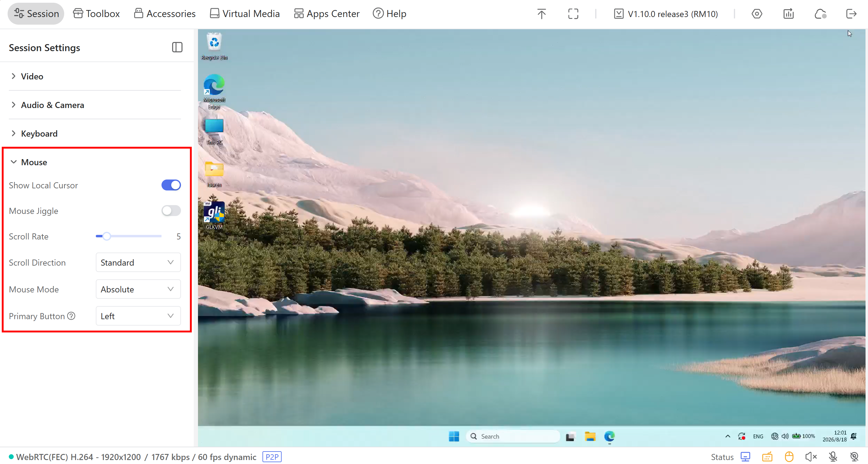Click the monitor status icon in status bar
868x464 pixels.
click(x=745, y=457)
